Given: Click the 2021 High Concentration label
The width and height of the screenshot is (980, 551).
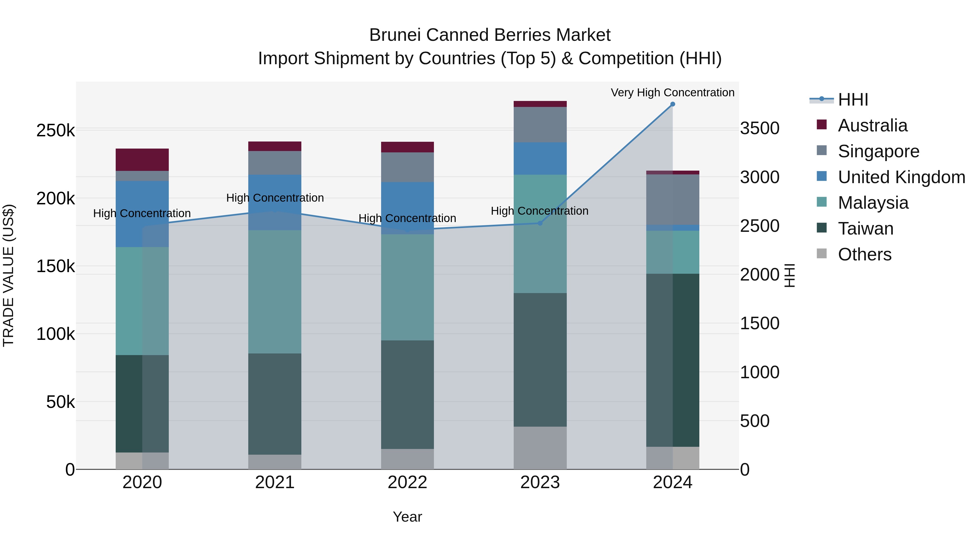Looking at the screenshot, I should (275, 198).
